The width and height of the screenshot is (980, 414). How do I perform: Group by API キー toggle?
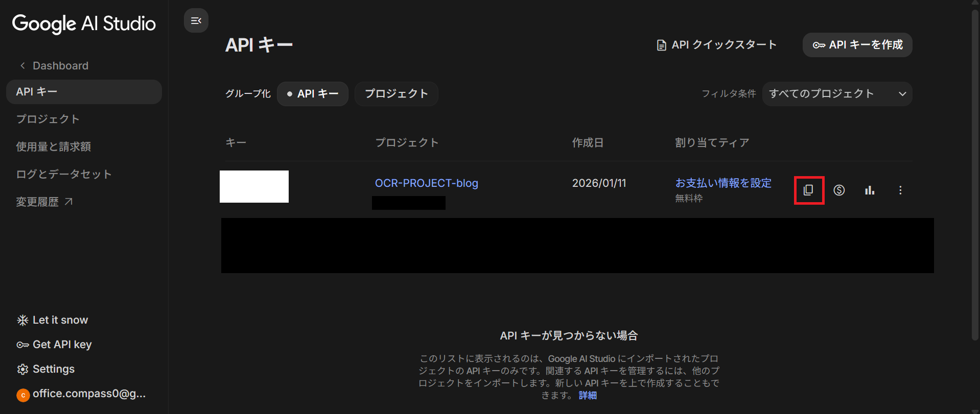pos(313,94)
